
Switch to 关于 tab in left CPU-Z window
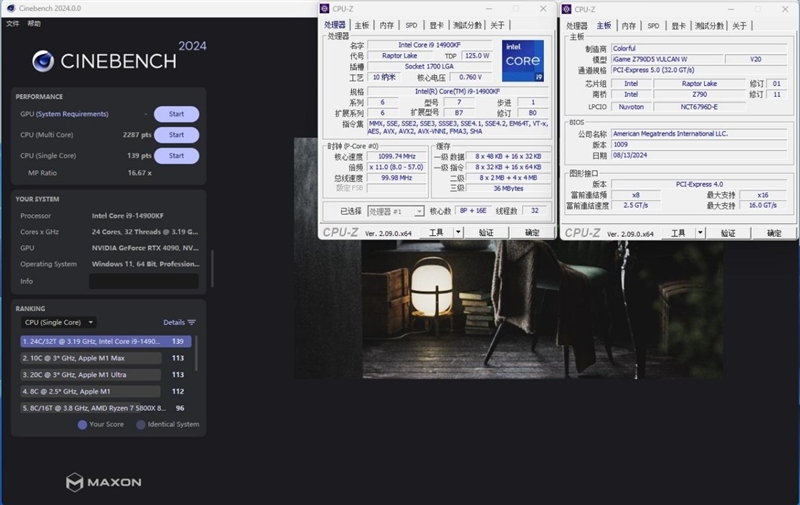(497, 25)
